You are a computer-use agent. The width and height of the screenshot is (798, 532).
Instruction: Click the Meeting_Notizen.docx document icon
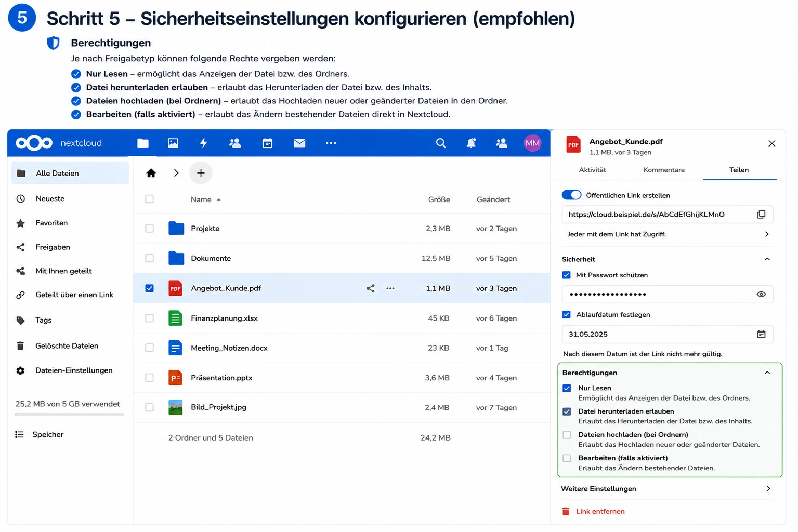pyautogui.click(x=176, y=348)
